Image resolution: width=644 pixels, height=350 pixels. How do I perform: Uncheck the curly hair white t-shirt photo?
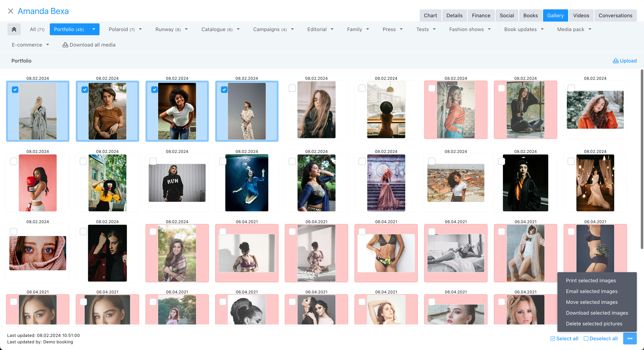tap(155, 89)
